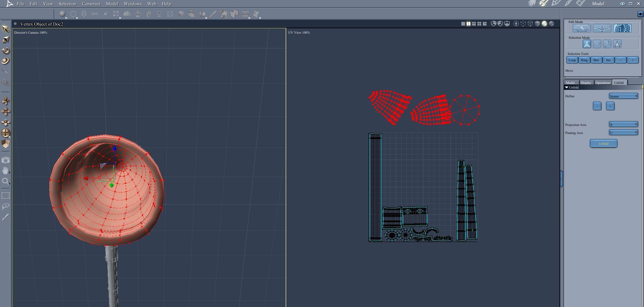Screen dimensions: 644x307
Task: Enable Edit Mode modeling selection button
Action: click(x=582, y=28)
